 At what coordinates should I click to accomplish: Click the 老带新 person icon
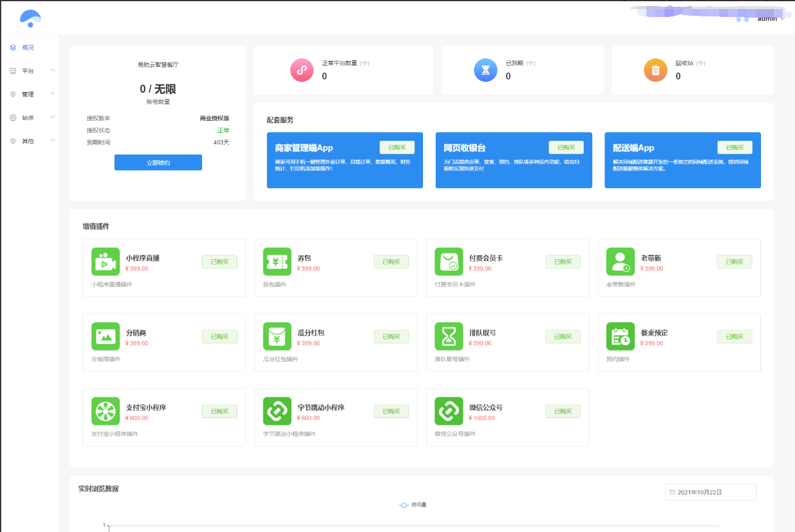[621, 261]
